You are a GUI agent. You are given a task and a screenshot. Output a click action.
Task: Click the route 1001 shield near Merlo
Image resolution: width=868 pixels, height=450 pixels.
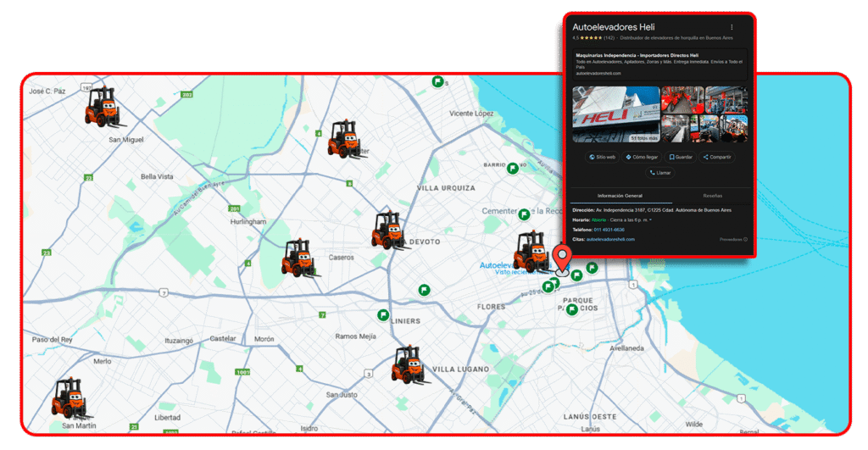242,372
